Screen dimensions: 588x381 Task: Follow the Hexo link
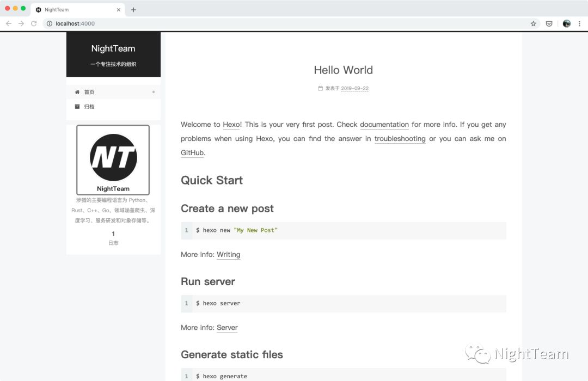pyautogui.click(x=231, y=125)
